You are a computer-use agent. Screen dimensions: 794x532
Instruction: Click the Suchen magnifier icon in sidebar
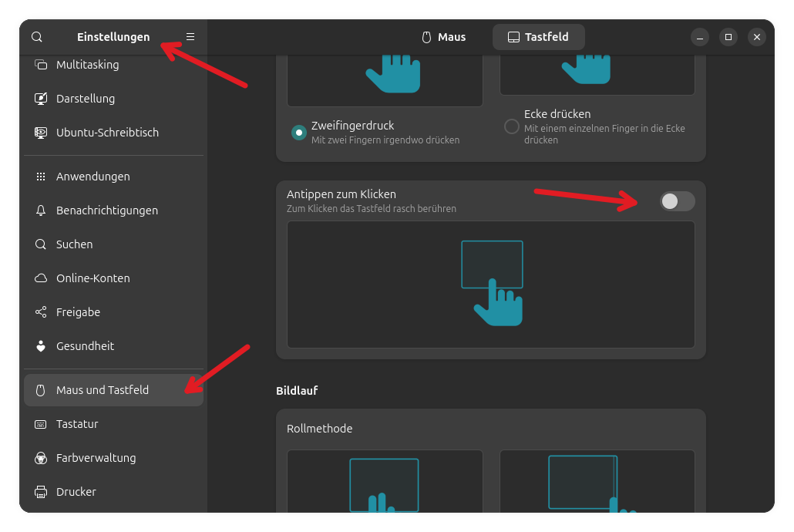pyautogui.click(x=41, y=244)
